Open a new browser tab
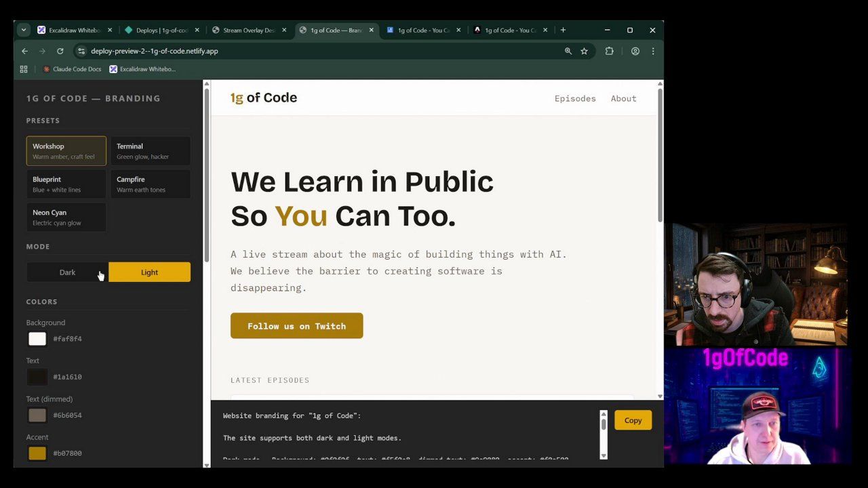Screen dimensions: 868x488 point(563,30)
